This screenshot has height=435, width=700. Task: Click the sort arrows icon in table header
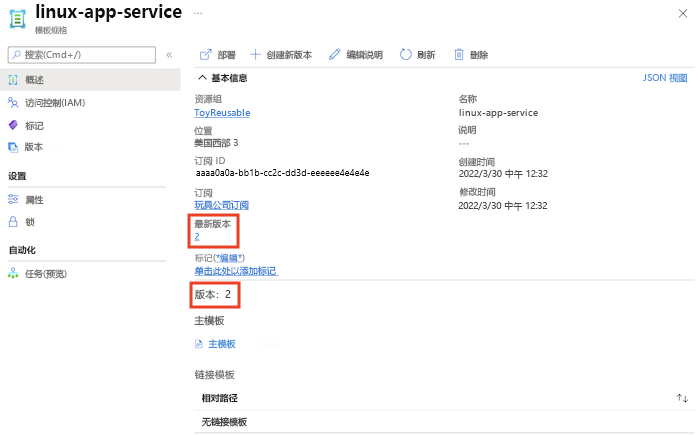point(682,398)
